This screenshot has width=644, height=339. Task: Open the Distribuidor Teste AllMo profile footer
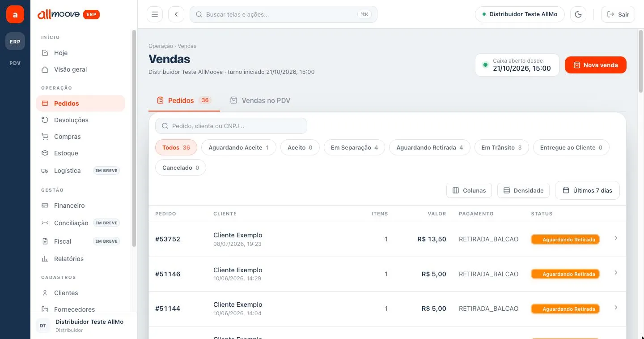tap(83, 326)
